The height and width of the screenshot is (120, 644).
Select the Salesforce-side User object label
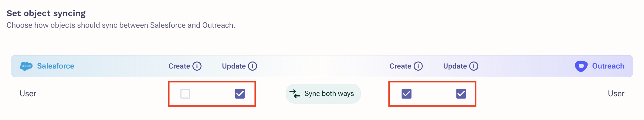28,94
